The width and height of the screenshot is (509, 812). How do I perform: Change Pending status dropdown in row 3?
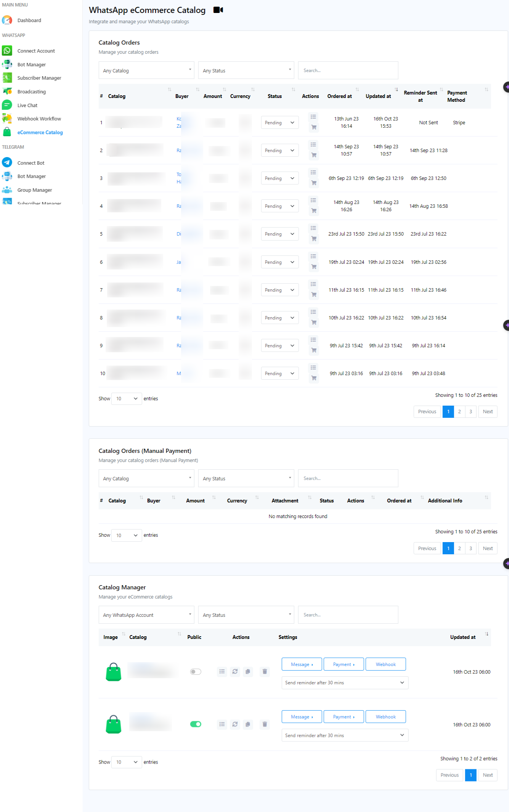coord(279,178)
